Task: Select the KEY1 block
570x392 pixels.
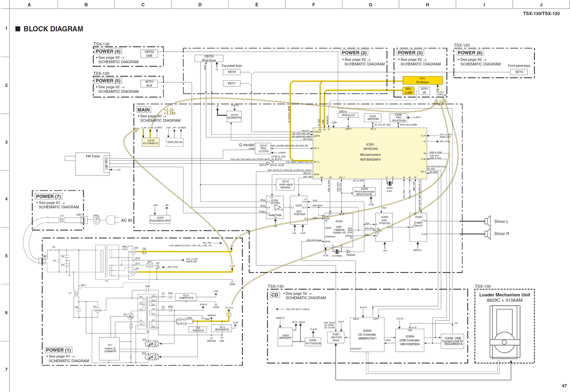Action: (232, 83)
